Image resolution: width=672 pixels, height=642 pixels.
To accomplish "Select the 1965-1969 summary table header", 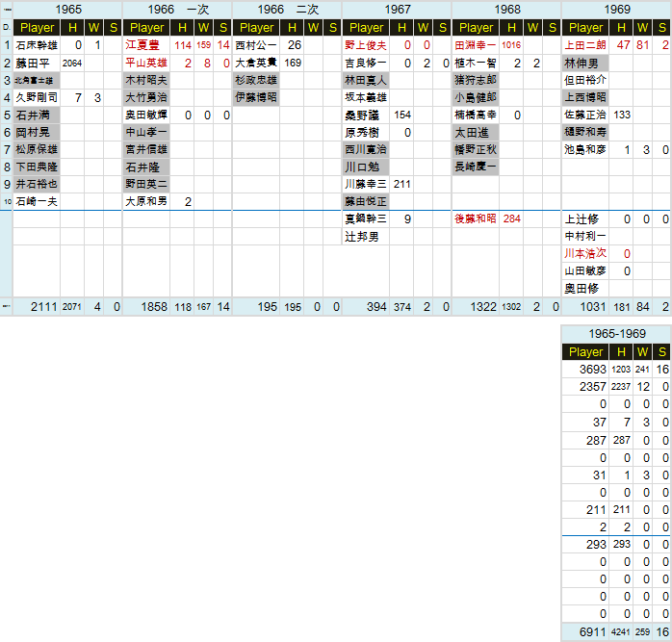I will [616, 333].
